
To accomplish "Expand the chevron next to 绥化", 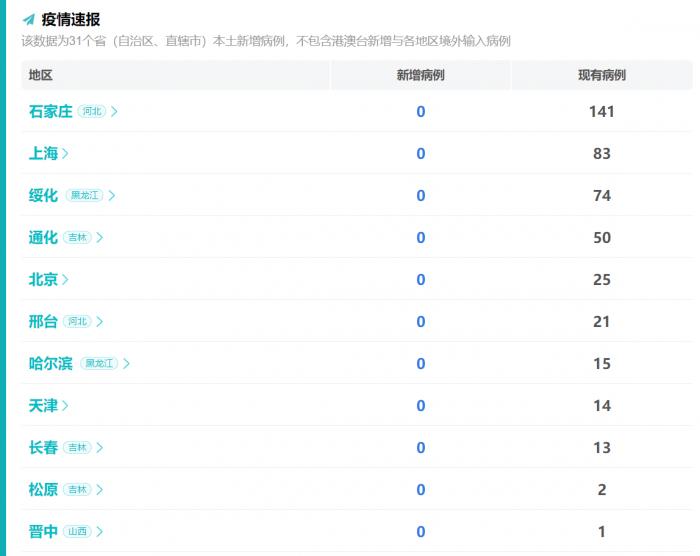I will coord(112,195).
